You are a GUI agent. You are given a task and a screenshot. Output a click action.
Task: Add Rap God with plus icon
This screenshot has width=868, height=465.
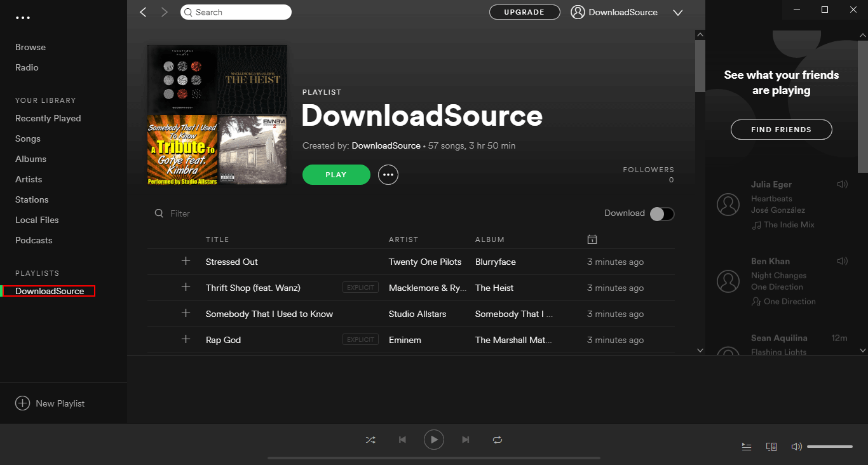click(186, 339)
